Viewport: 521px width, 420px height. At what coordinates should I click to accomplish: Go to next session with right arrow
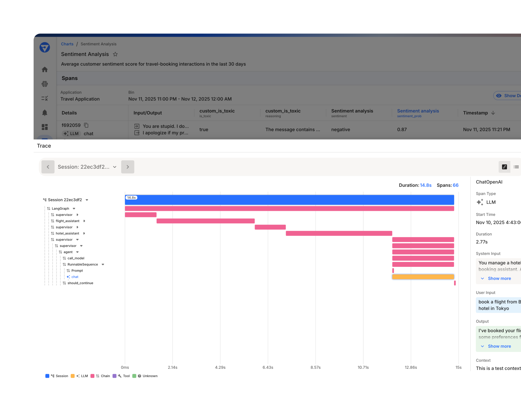pos(127,167)
